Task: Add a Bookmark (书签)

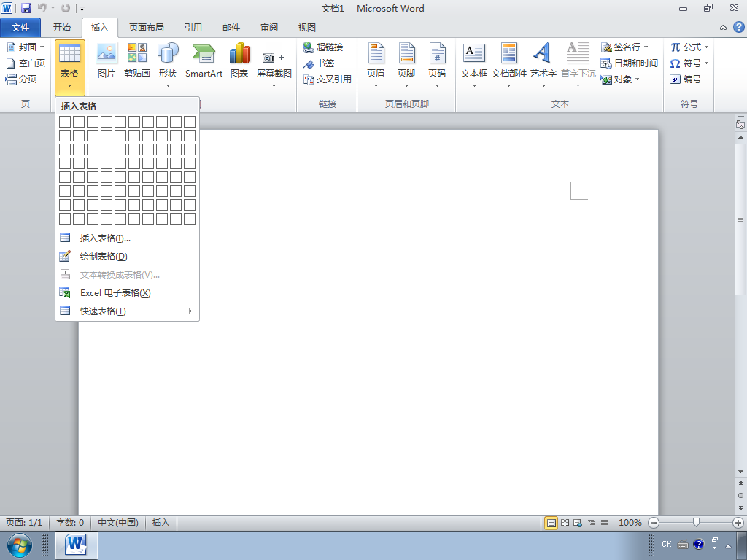Action: pyautogui.click(x=319, y=63)
